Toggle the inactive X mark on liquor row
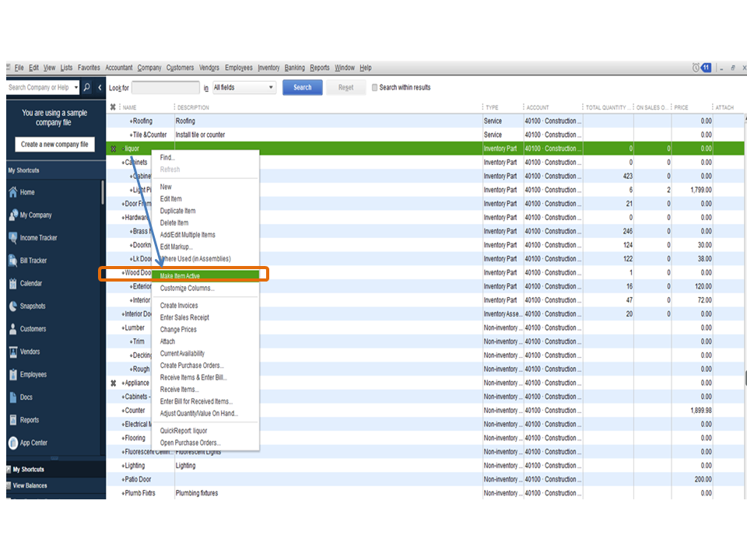Viewport: 747px width, 560px height. coord(114,149)
